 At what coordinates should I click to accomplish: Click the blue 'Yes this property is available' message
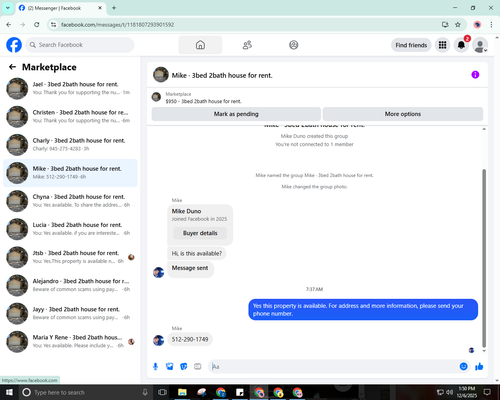(363, 310)
